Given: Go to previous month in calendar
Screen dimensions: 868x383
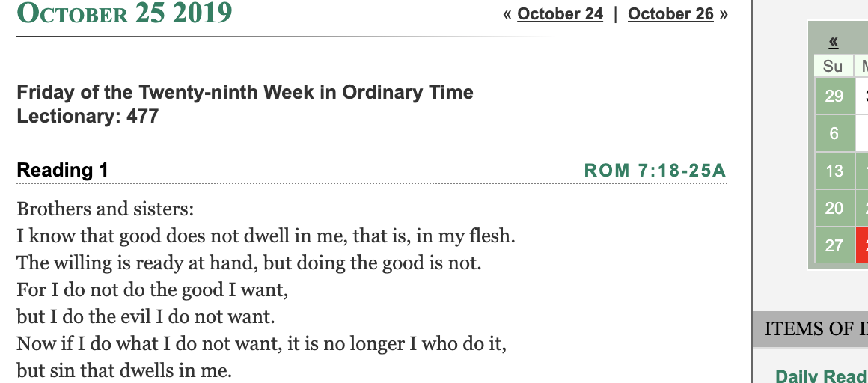Looking at the screenshot, I should [x=833, y=42].
